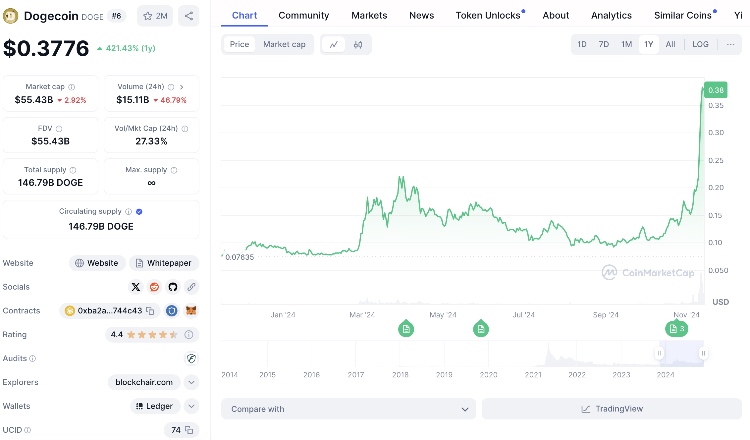
Task: Open the Analytics tab
Action: [611, 15]
